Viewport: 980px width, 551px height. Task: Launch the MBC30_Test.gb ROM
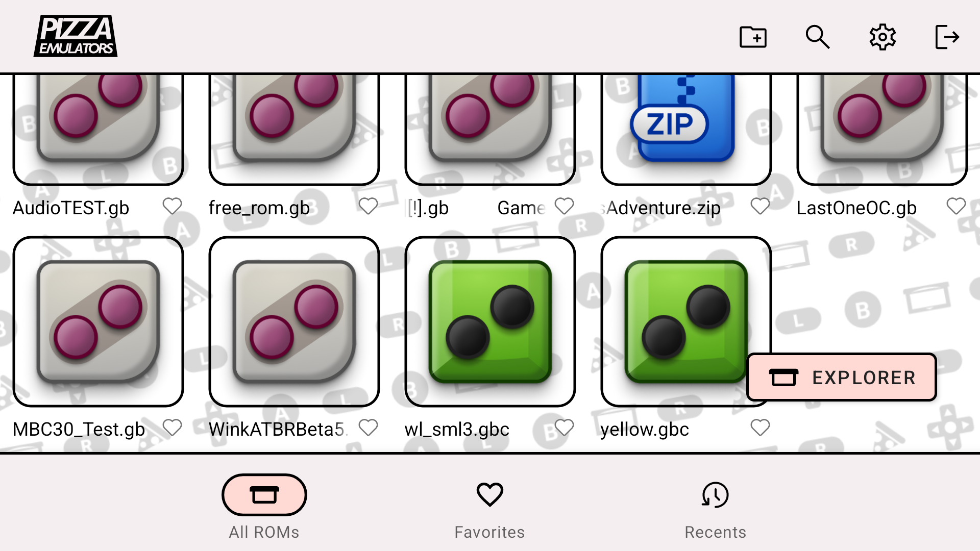coord(98,321)
